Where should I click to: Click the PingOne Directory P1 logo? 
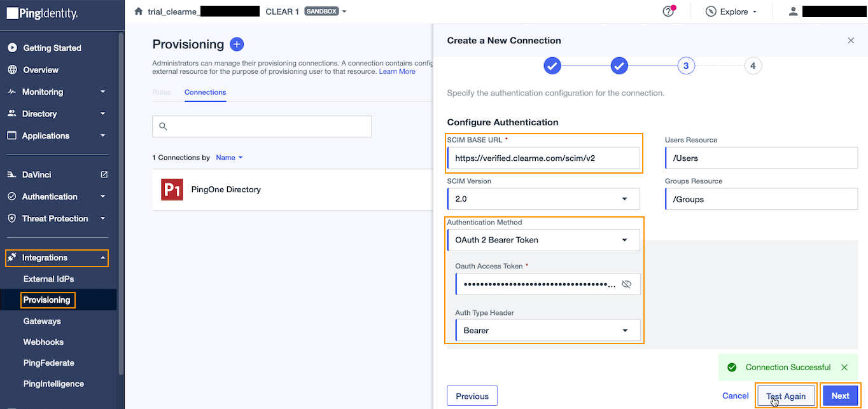tap(172, 190)
